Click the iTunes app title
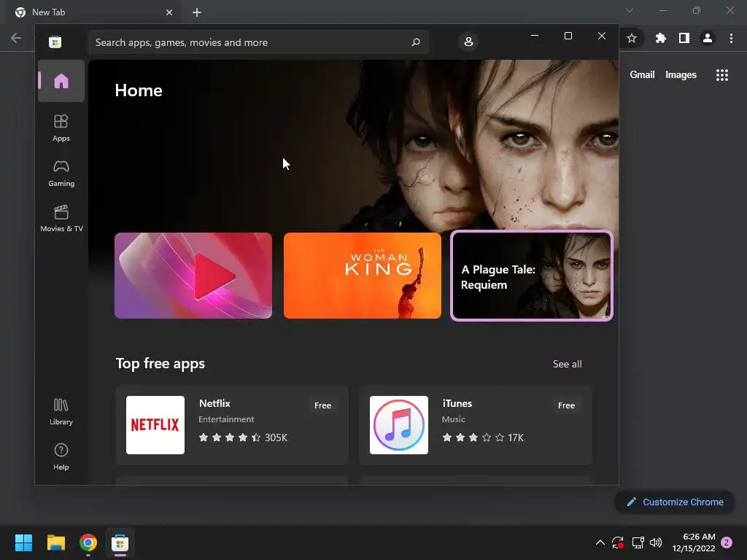Screen dimensions: 747x560 pyautogui.click(x=457, y=403)
